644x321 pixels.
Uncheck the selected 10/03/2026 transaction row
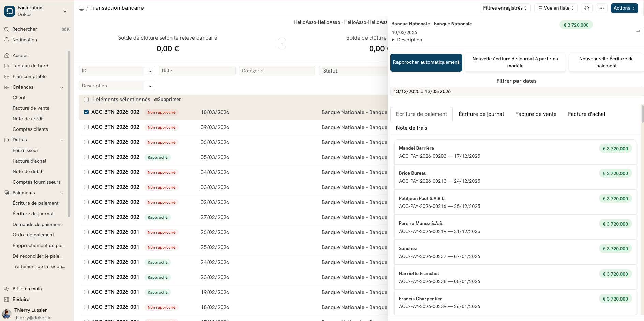click(x=86, y=112)
